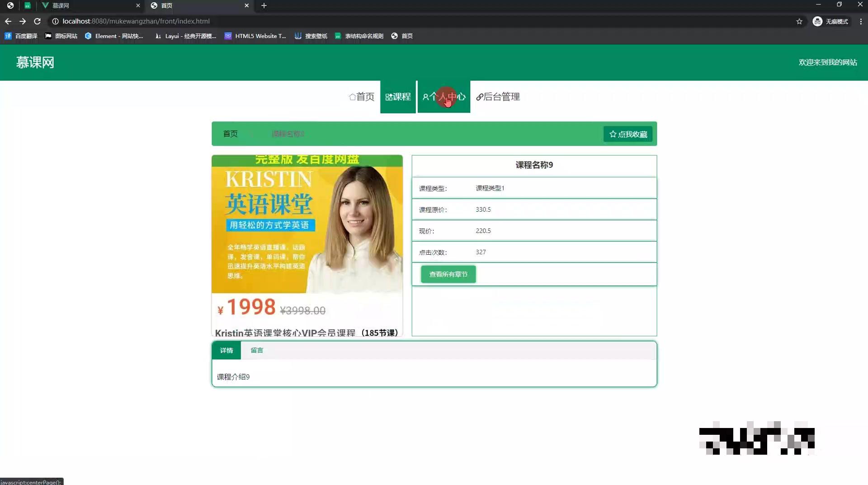Toggle 点我收藏 to favorite the course

point(627,134)
